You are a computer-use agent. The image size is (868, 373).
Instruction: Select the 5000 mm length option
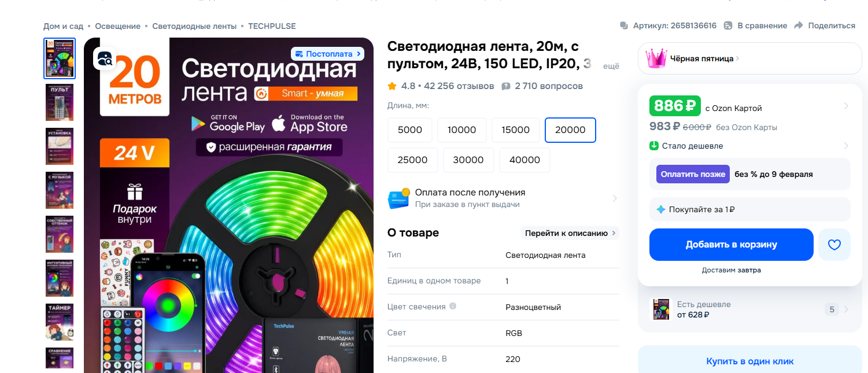point(410,130)
